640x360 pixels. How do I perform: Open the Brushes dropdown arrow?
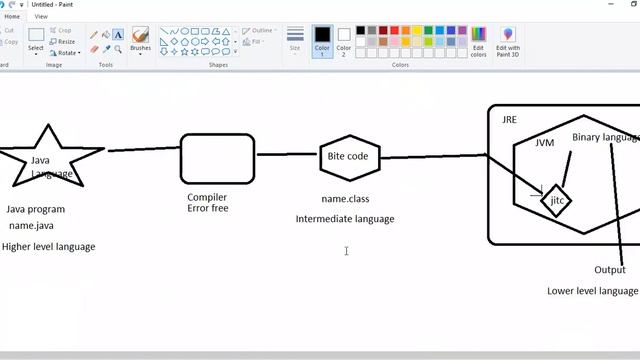click(140, 54)
